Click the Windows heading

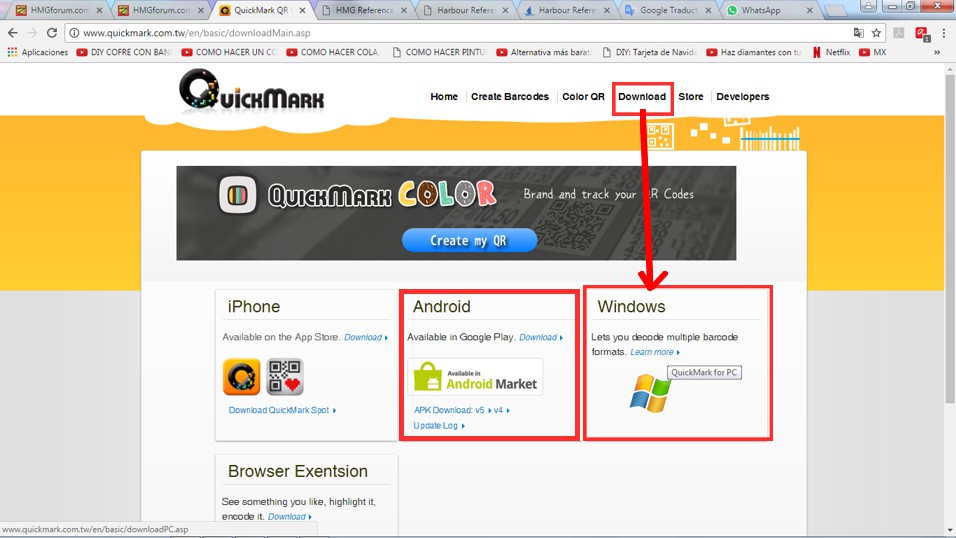631,306
